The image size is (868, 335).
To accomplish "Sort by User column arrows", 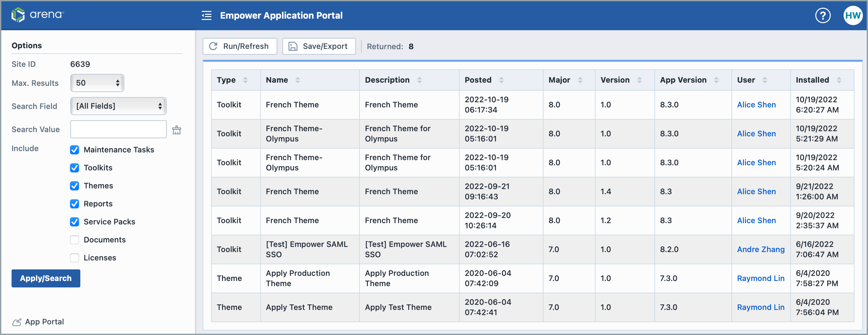I will 765,80.
